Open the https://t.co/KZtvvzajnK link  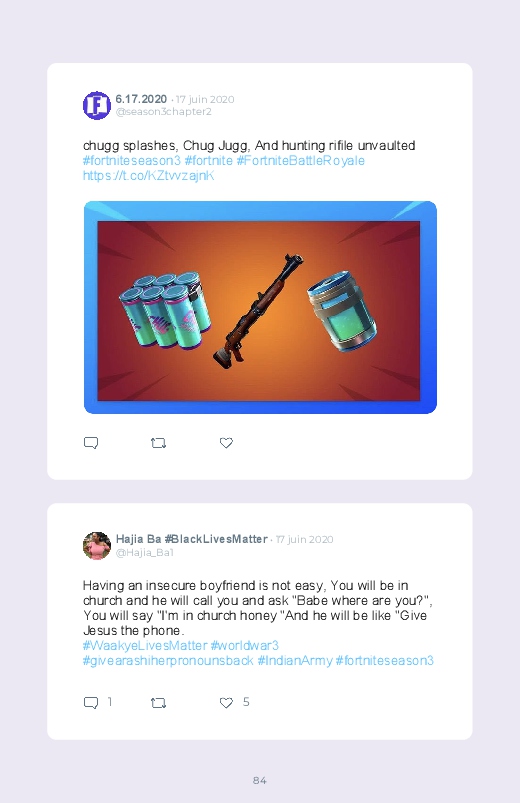[x=149, y=176]
